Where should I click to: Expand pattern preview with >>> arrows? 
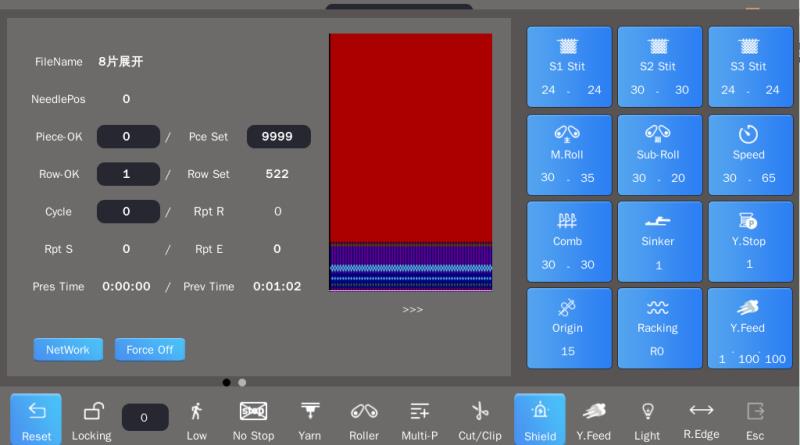(412, 310)
